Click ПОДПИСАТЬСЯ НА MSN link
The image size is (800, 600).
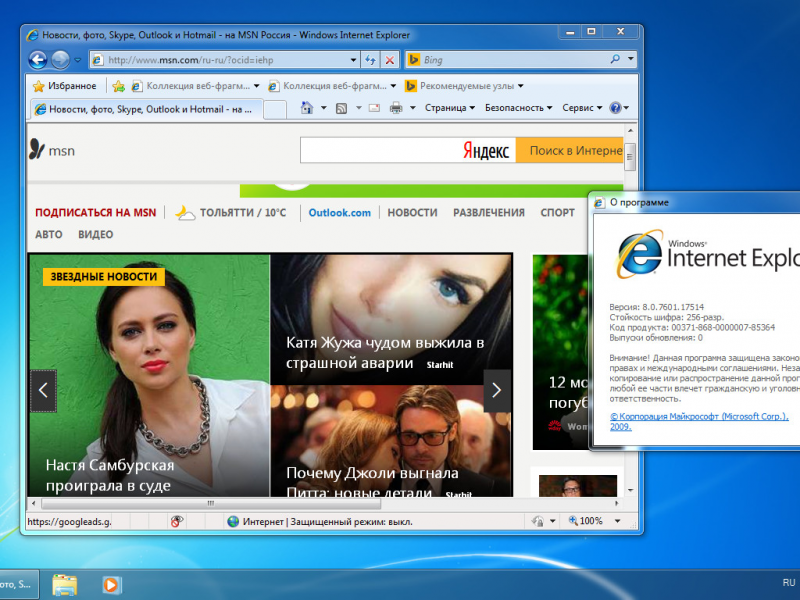tap(95, 213)
